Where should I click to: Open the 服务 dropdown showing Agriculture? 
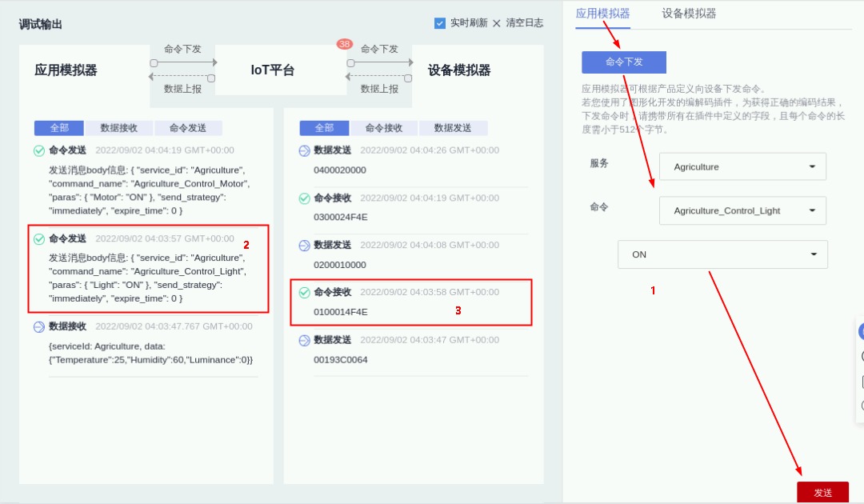742,167
